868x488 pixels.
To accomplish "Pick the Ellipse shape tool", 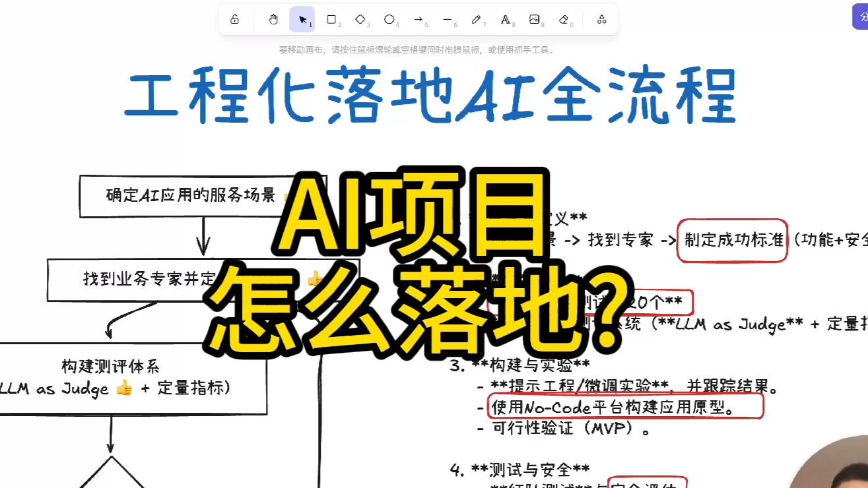I will [389, 20].
